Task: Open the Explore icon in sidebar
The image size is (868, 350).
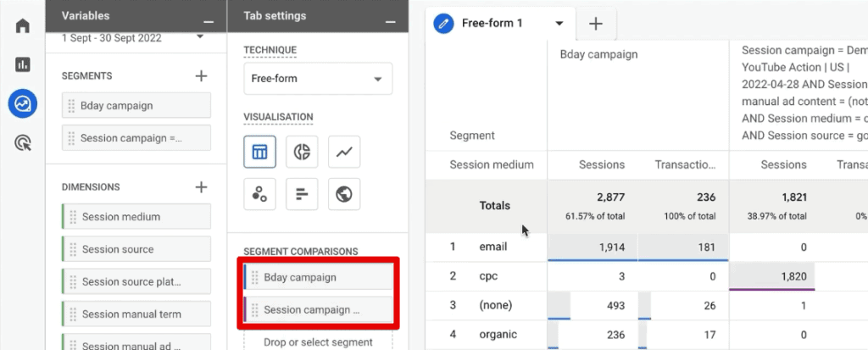Action: [22, 103]
